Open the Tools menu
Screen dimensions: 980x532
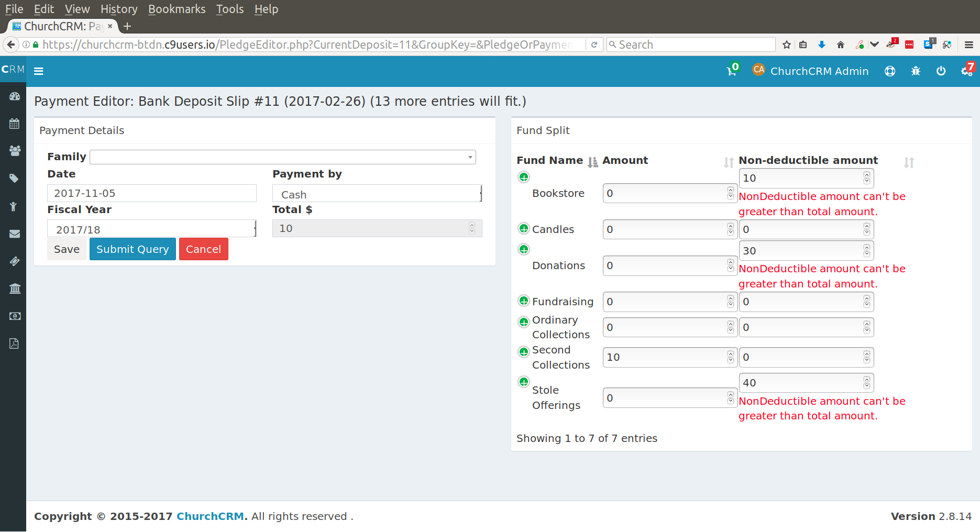230,9
